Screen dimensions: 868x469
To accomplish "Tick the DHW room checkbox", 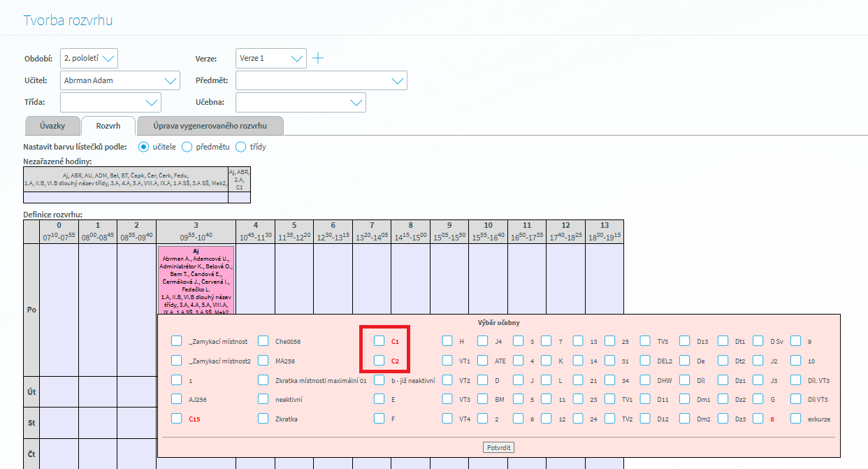I will (x=646, y=380).
